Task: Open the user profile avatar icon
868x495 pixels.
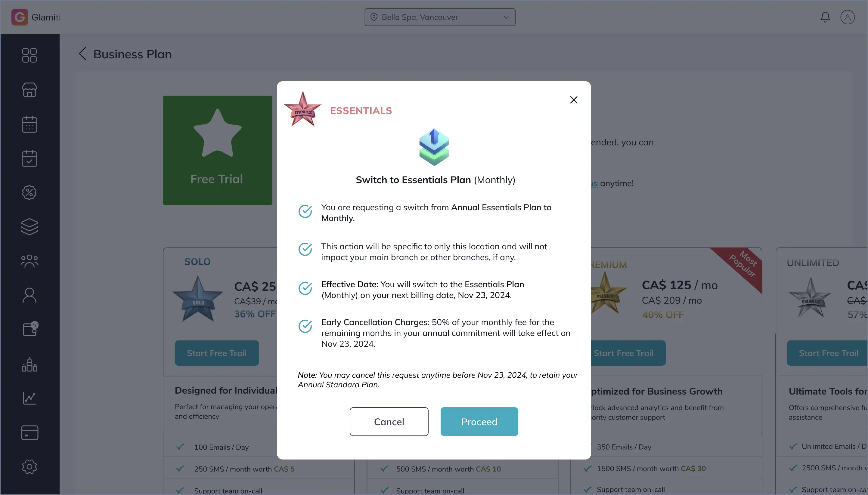Action: tap(848, 17)
